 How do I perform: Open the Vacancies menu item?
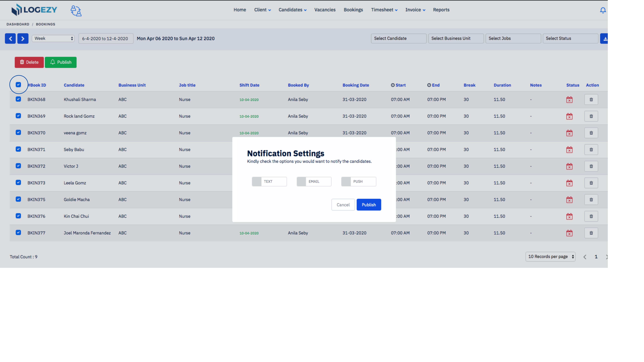coord(325,10)
